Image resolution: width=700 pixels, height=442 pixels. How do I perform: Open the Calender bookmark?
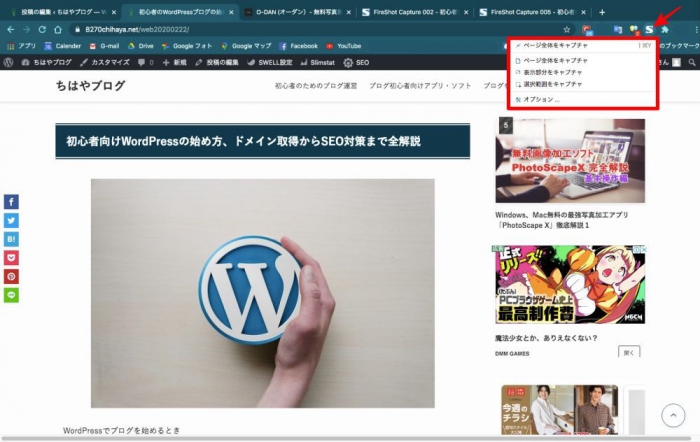pos(62,46)
